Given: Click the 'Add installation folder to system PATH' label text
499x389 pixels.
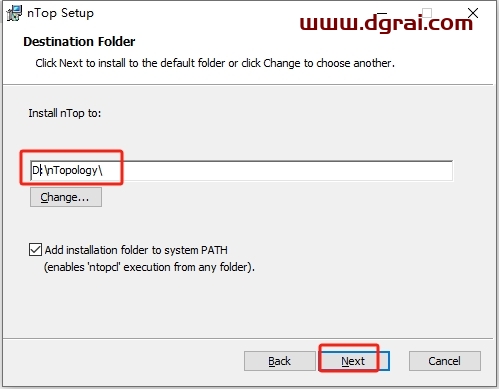Looking at the screenshot, I should click(x=136, y=250).
